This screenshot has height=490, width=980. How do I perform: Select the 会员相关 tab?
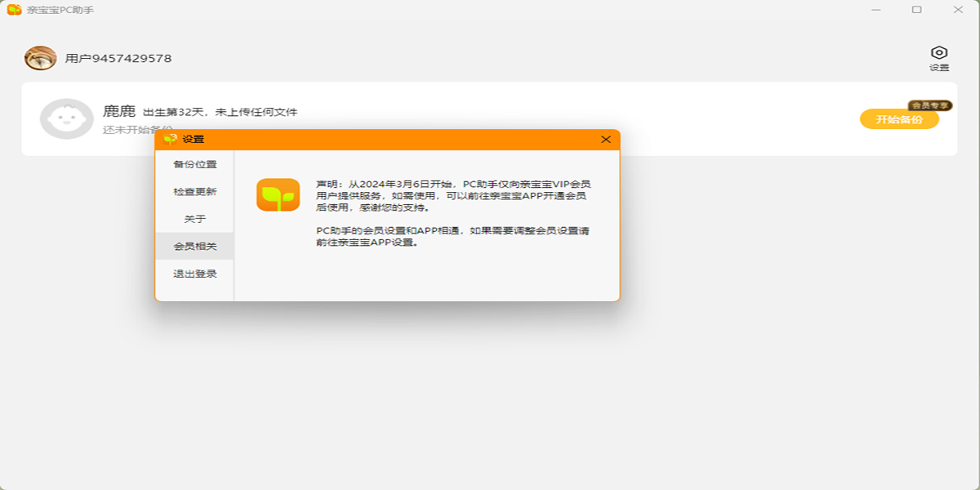[195, 247]
